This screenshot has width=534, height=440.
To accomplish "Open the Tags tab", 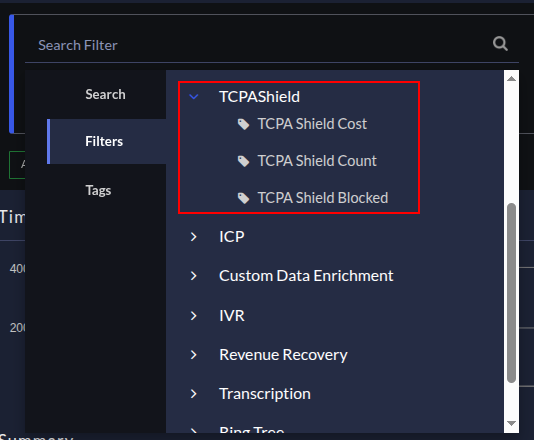I will coord(98,190).
